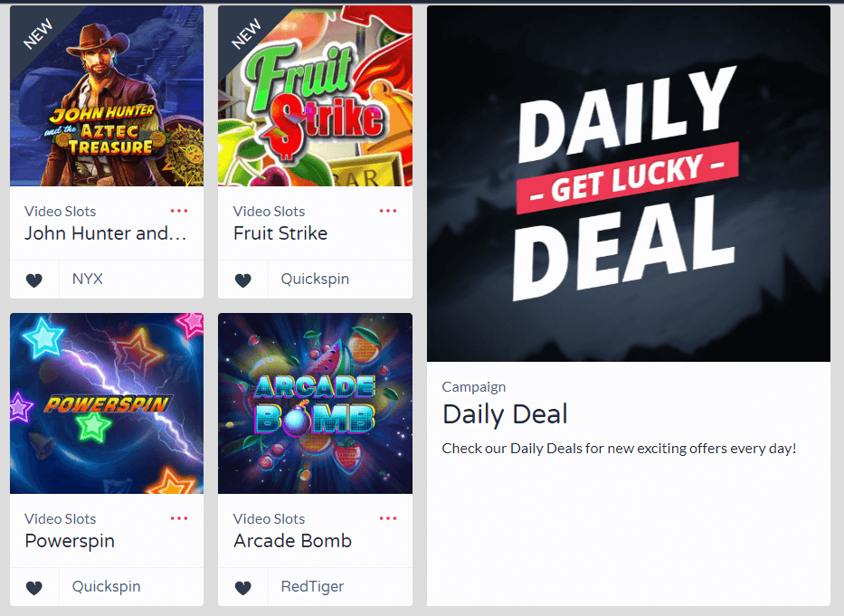Open John Hunter Aztec Treasure thumbnail
Screen dimensions: 844x616
pyautogui.click(x=107, y=96)
